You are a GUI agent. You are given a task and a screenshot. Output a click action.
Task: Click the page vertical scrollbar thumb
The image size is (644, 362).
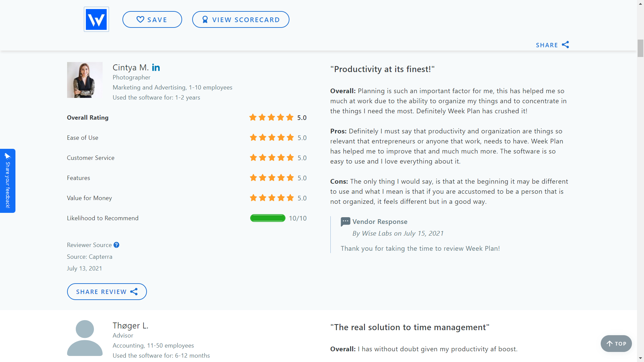click(x=640, y=48)
